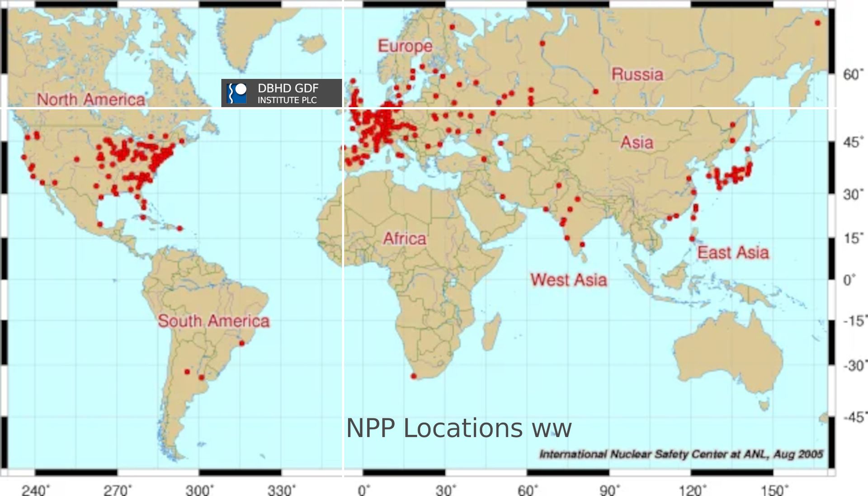Viewport: 868px width, 496px height.
Task: Click the East Asia label
Action: click(733, 253)
